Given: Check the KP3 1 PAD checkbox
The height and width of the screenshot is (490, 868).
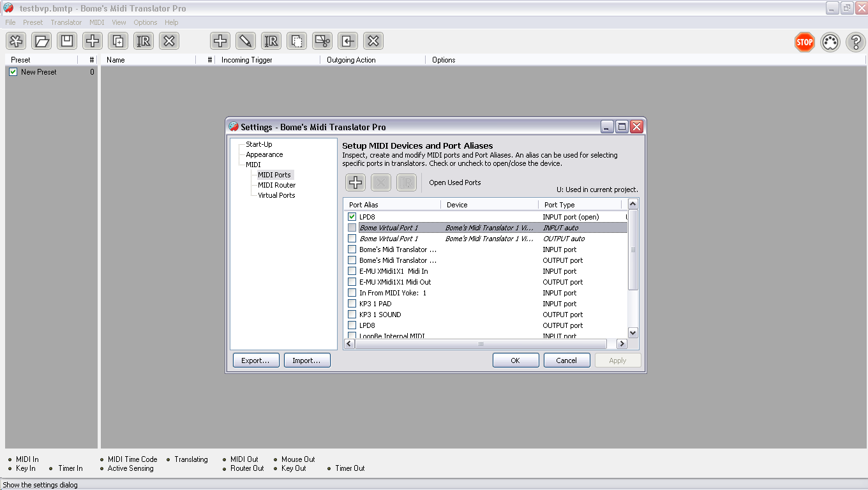Looking at the screenshot, I should tap(352, 304).
